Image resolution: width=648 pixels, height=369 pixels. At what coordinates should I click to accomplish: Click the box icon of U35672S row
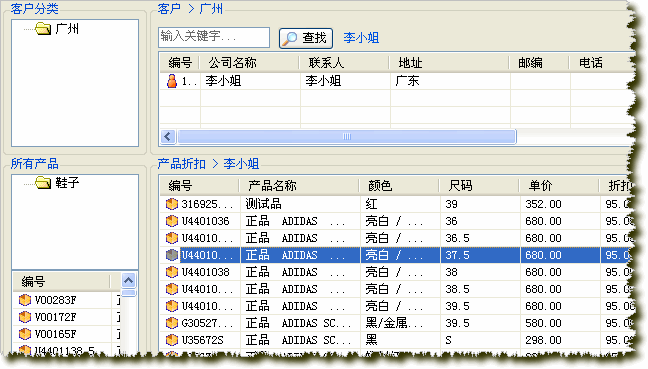[x=172, y=340]
